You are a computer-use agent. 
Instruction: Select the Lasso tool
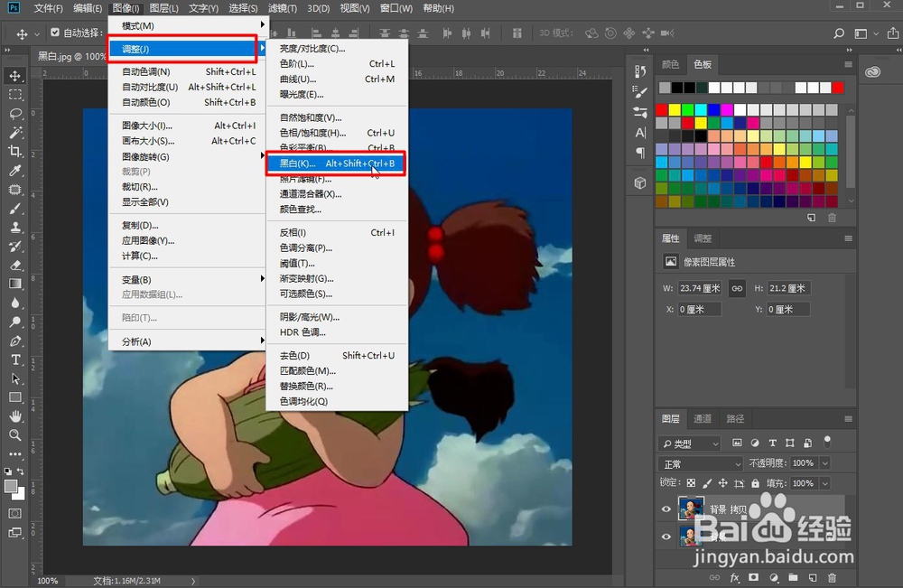pyautogui.click(x=15, y=114)
